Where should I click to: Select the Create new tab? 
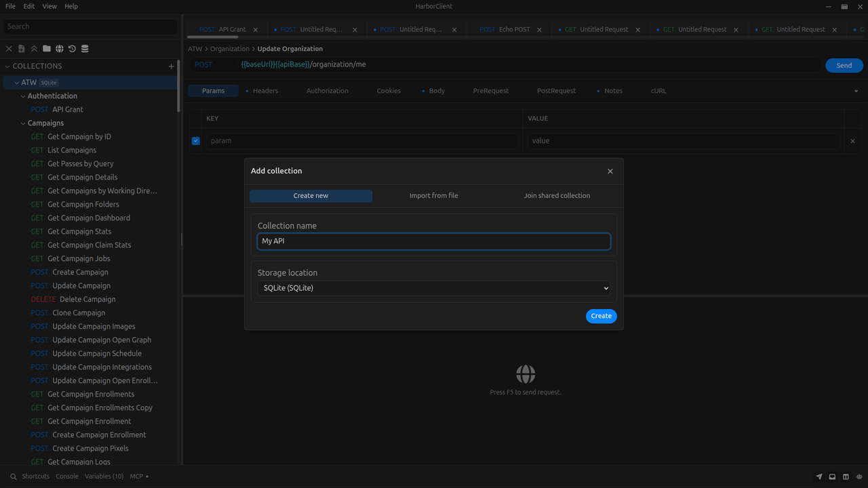click(x=311, y=196)
